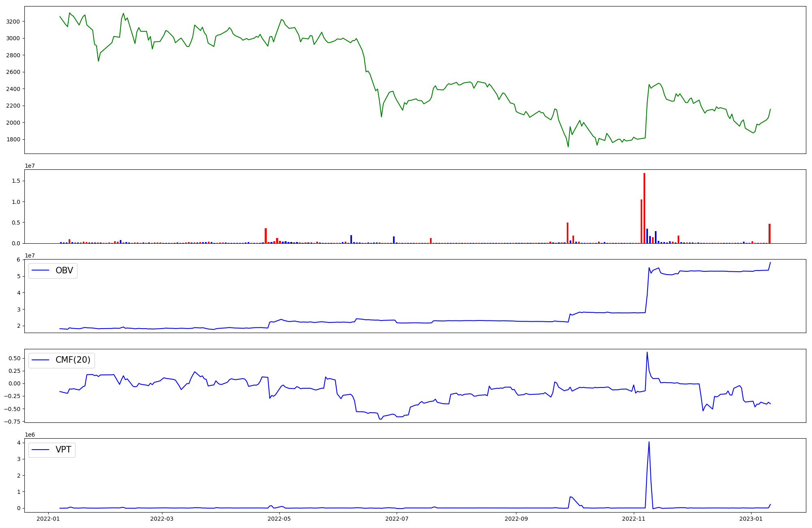Click the VPT legend entry
The width and height of the screenshot is (812, 528).
click(63, 450)
